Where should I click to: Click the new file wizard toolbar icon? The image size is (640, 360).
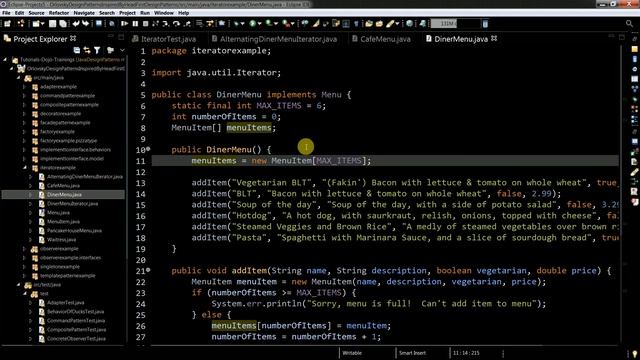[36, 24]
